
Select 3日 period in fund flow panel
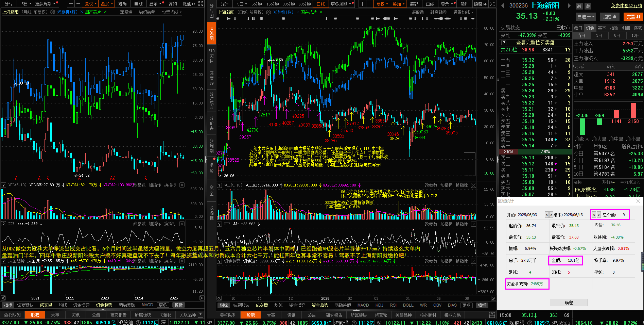coord(599,35)
